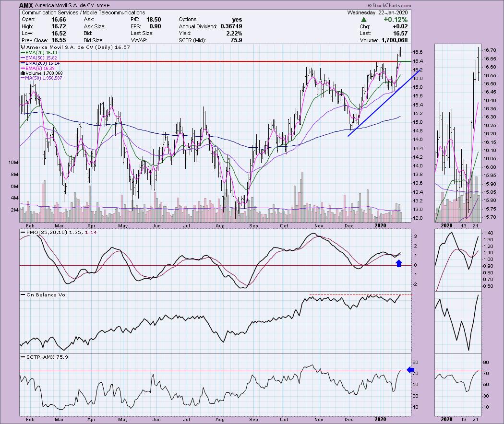Click the SCTR-AMX 75.9 panel label
This screenshot has height=424, width=504.
coord(44,357)
